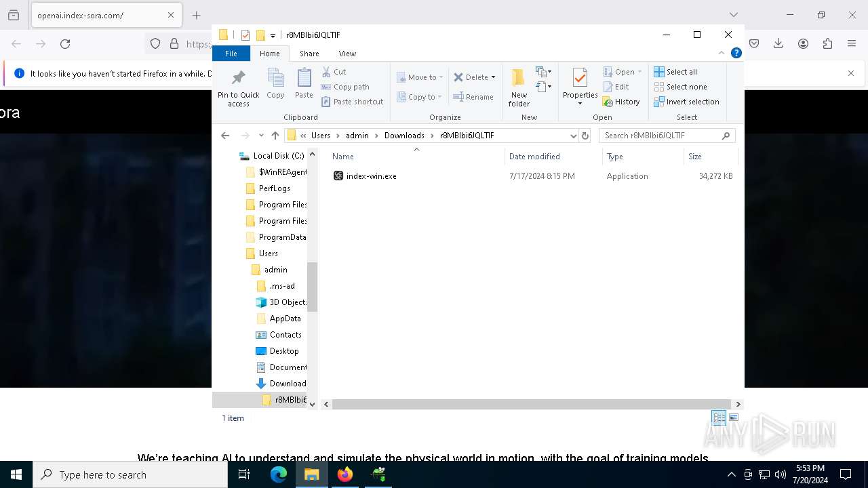Click the Delete ribbon button
Screen dimensions: 868x488
tap(471, 77)
